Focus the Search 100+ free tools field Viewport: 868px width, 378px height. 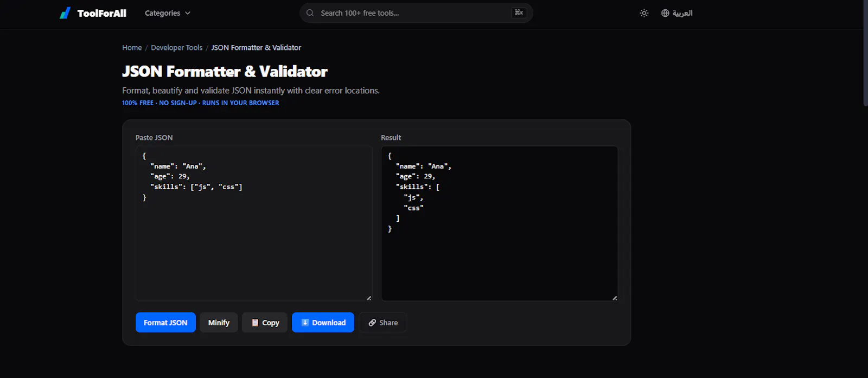point(416,13)
